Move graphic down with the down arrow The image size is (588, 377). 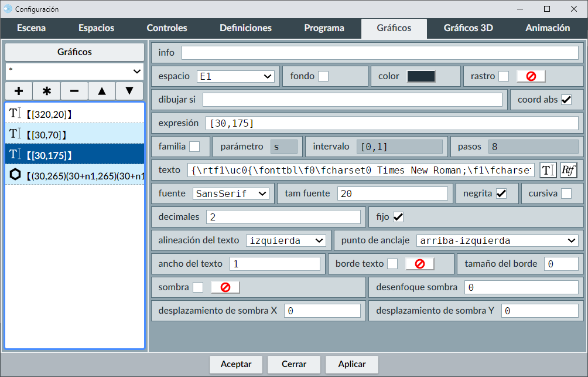click(129, 91)
